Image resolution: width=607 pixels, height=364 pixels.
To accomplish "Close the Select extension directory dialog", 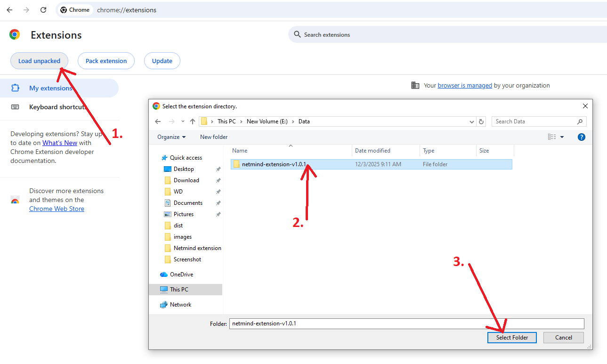I will (585, 106).
